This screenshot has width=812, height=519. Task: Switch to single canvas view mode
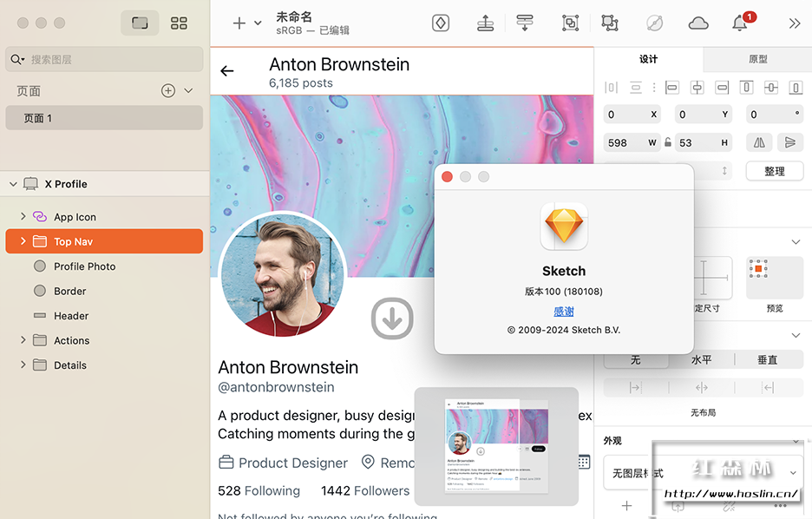140,23
